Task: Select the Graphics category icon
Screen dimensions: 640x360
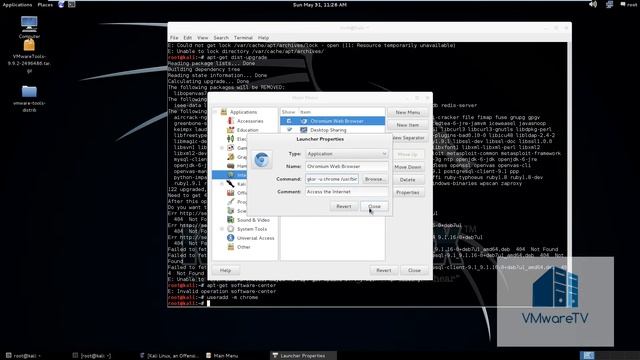Action: click(231, 157)
